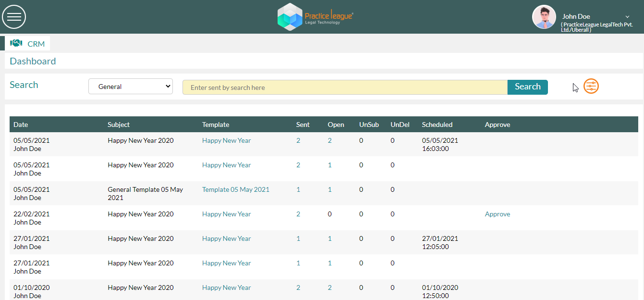Click the Template column header
644x300 pixels.
tap(216, 125)
